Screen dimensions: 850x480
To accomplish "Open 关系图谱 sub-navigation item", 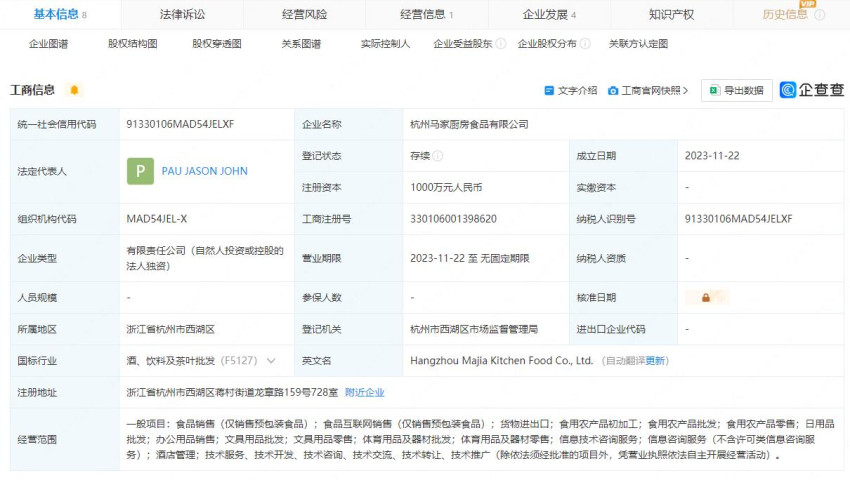I will [301, 44].
